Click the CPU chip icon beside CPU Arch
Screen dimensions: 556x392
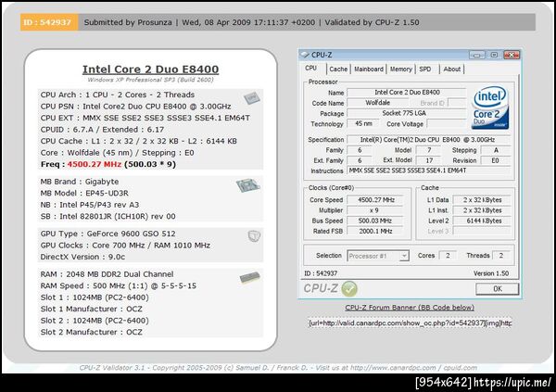point(252,98)
